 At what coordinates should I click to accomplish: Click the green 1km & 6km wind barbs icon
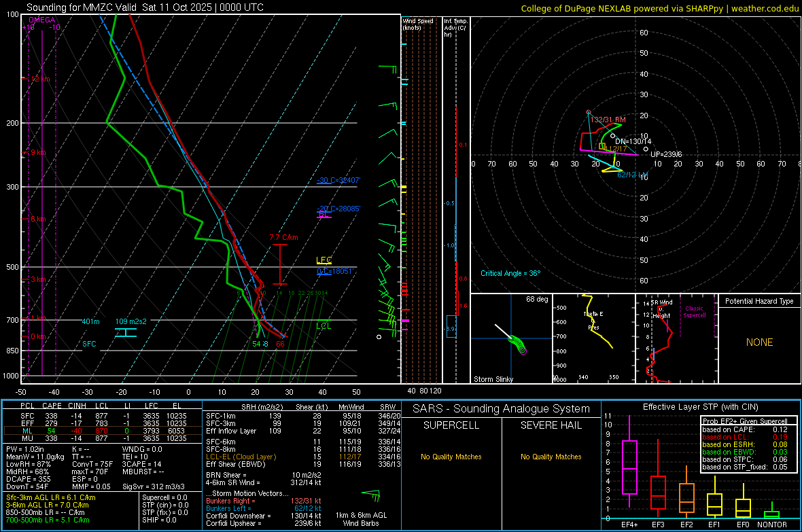coord(371,496)
